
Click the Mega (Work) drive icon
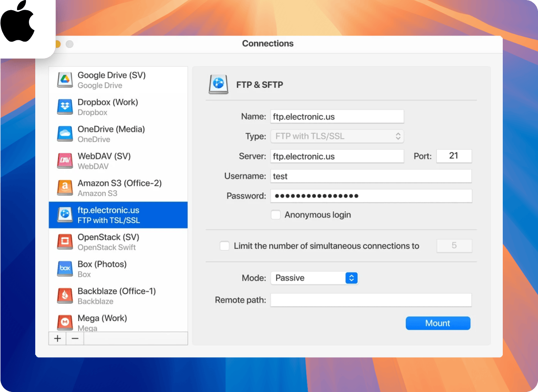pos(65,323)
